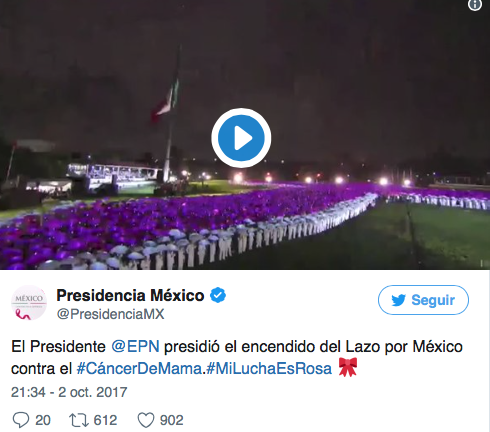Click the verified badge next to Presidencia México
Image resolution: width=490 pixels, height=432 pixels.
[x=218, y=295]
